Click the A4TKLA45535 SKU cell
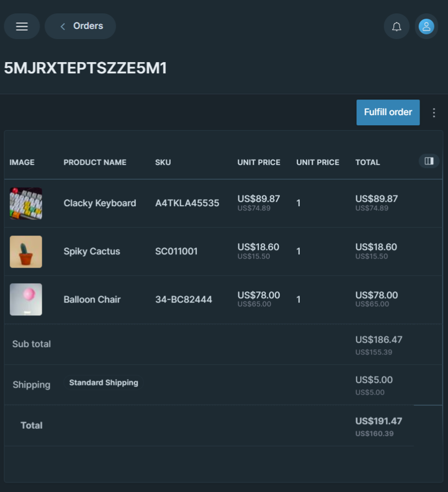Screen dimensions: 448x492 pos(187,203)
